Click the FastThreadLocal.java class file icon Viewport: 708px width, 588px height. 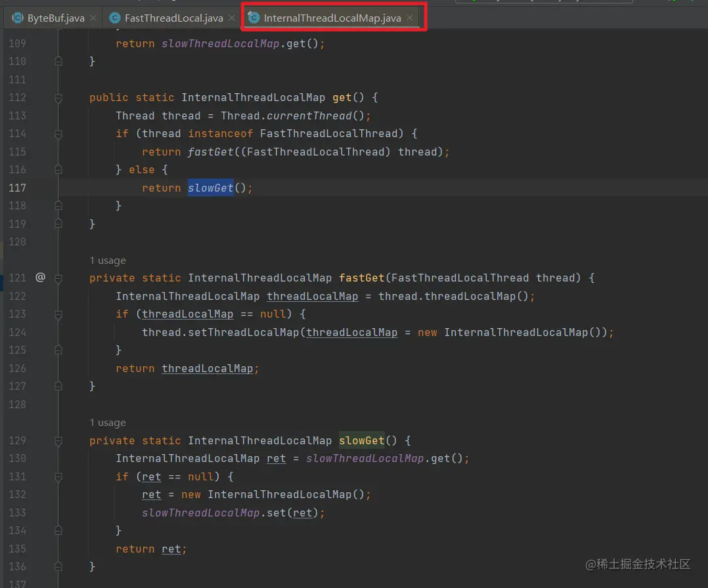click(x=115, y=18)
